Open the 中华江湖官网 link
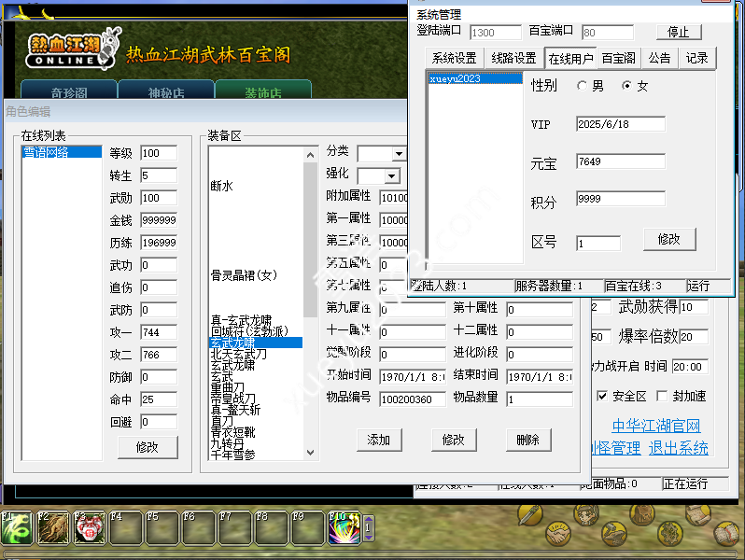Screen dimensions: 745x560 (x=656, y=427)
